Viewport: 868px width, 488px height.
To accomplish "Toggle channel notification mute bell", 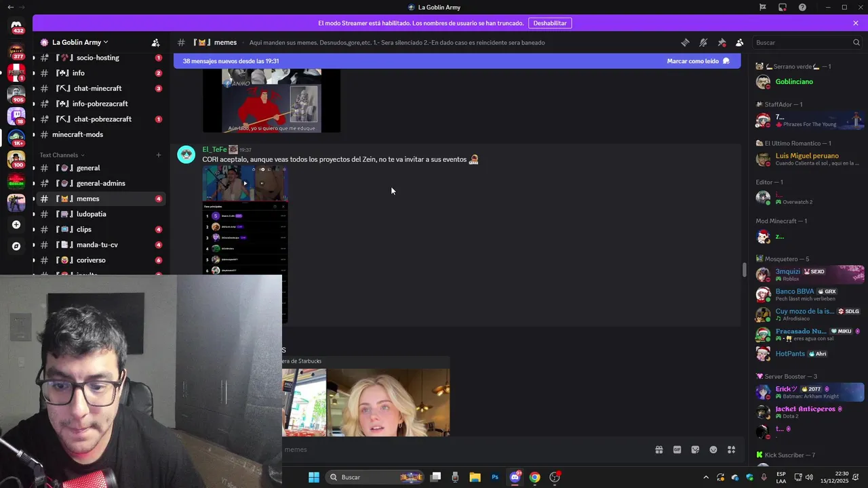I will 703,42.
